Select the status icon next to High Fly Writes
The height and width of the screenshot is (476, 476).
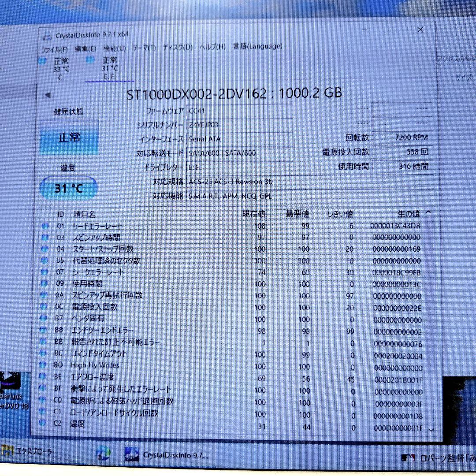coord(44,365)
